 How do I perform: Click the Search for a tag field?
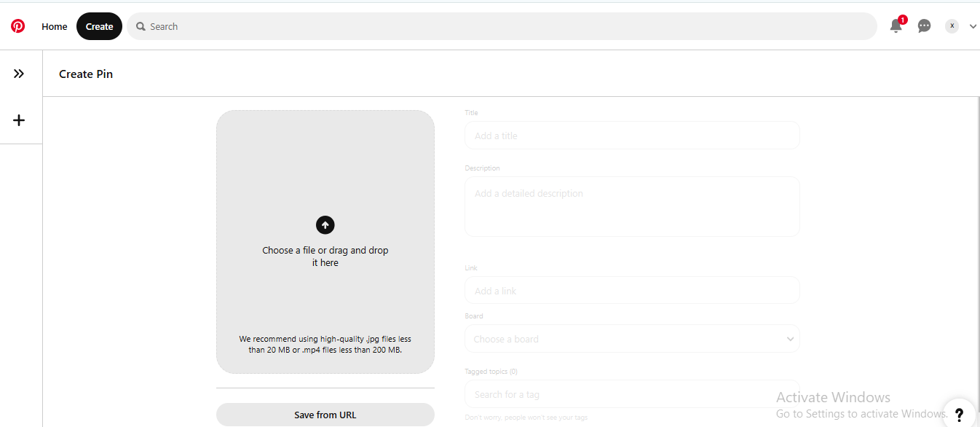pyautogui.click(x=632, y=394)
